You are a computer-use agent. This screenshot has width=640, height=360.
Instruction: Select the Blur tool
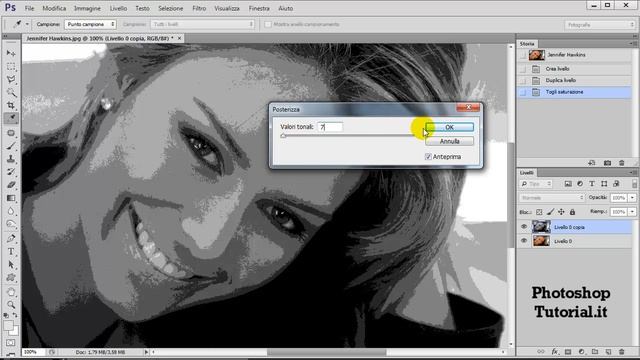tap(11, 211)
